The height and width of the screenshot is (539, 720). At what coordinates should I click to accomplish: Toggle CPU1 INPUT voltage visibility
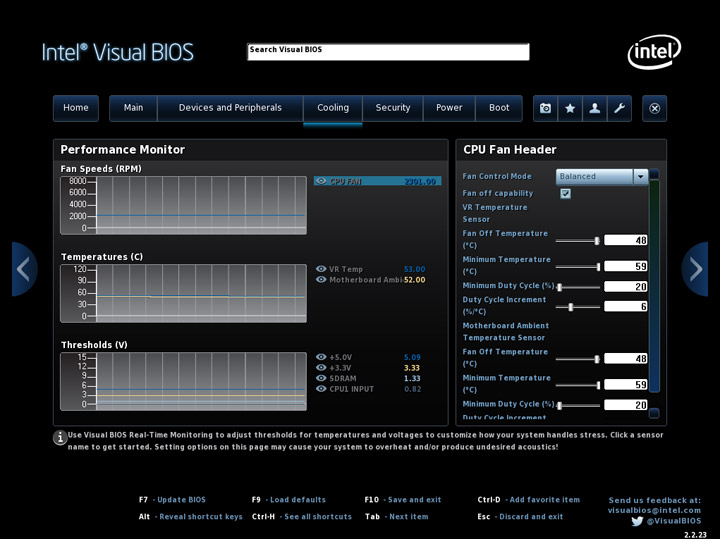pyautogui.click(x=321, y=388)
